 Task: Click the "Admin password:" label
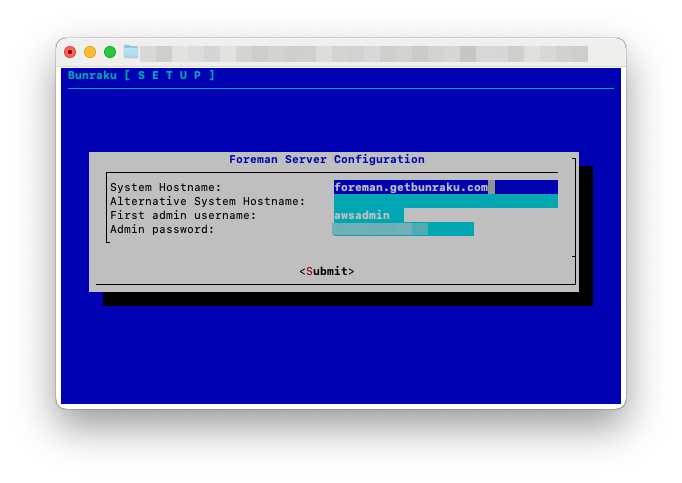point(162,229)
